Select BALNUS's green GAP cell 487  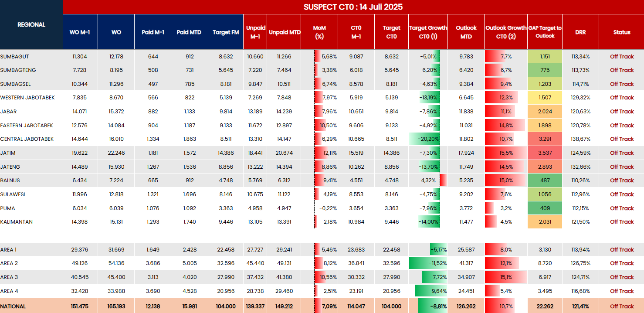(545, 180)
